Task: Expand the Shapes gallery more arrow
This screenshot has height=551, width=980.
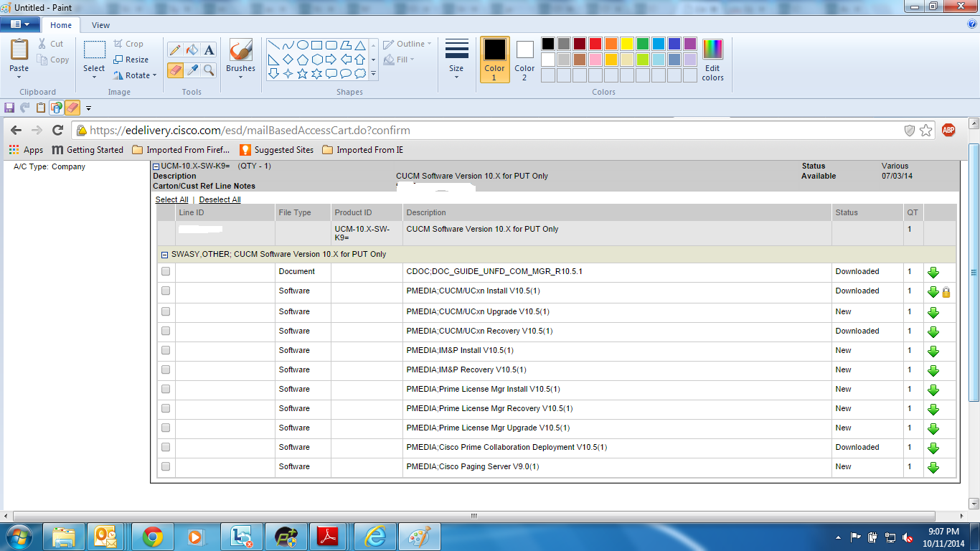Action: pyautogui.click(x=373, y=73)
